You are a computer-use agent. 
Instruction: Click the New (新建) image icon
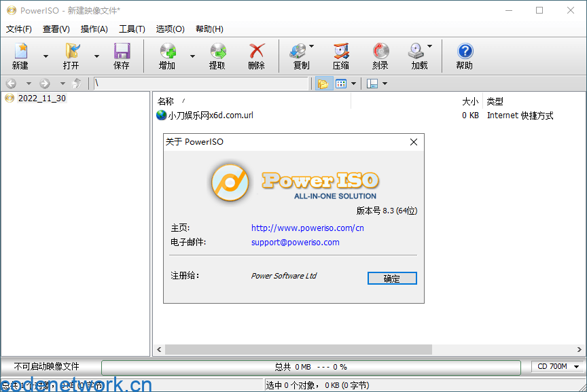coord(20,52)
